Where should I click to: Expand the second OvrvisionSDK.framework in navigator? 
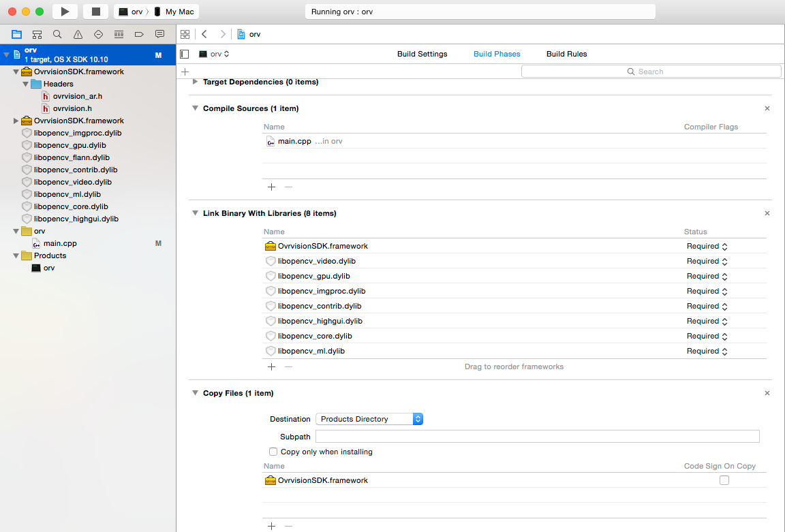[x=16, y=121]
